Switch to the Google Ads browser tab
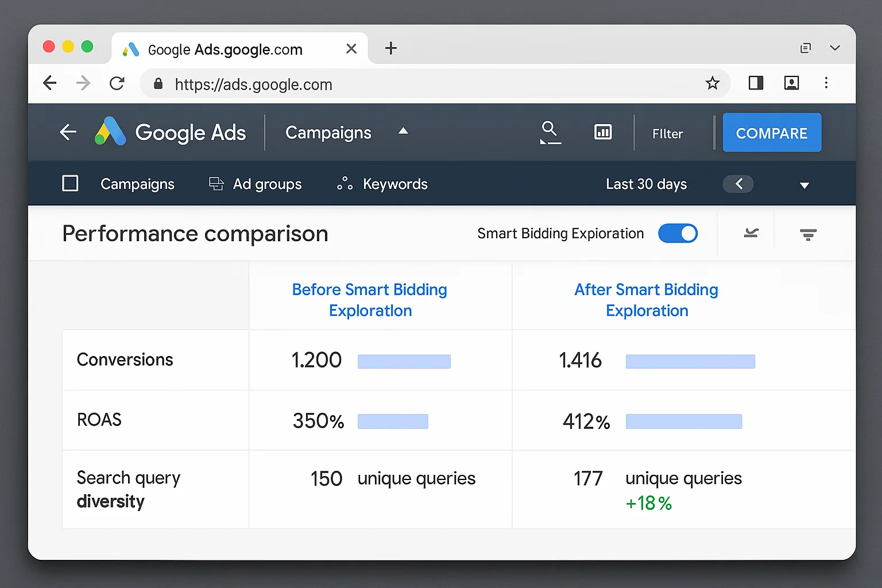882x588 pixels. click(x=224, y=49)
